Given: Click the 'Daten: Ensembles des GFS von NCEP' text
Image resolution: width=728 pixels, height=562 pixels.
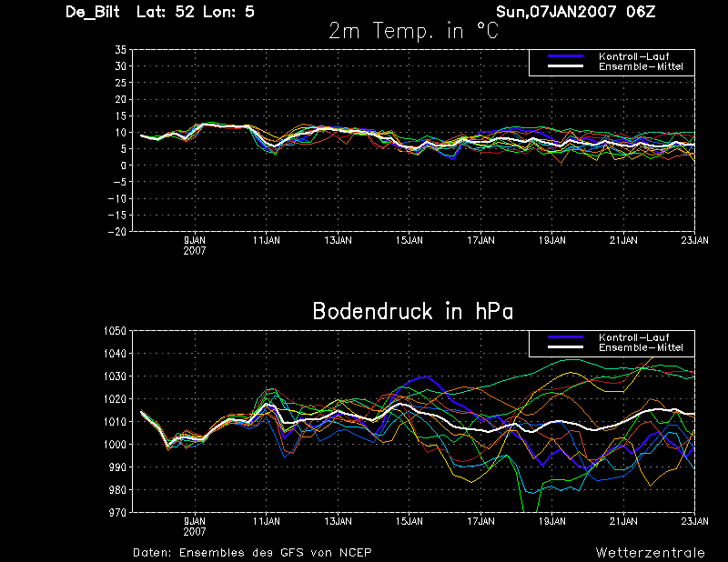Looking at the screenshot, I should coord(252,553).
